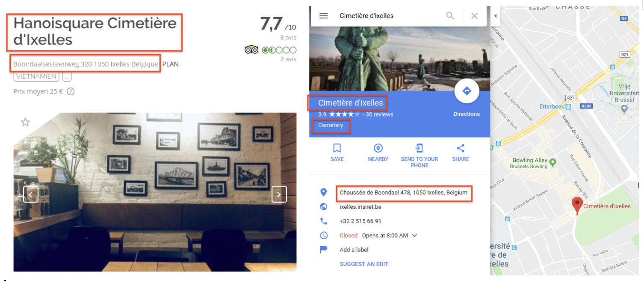Click the next photo arrow in the carousel
The width and height of the screenshot is (644, 281).
[x=279, y=194]
